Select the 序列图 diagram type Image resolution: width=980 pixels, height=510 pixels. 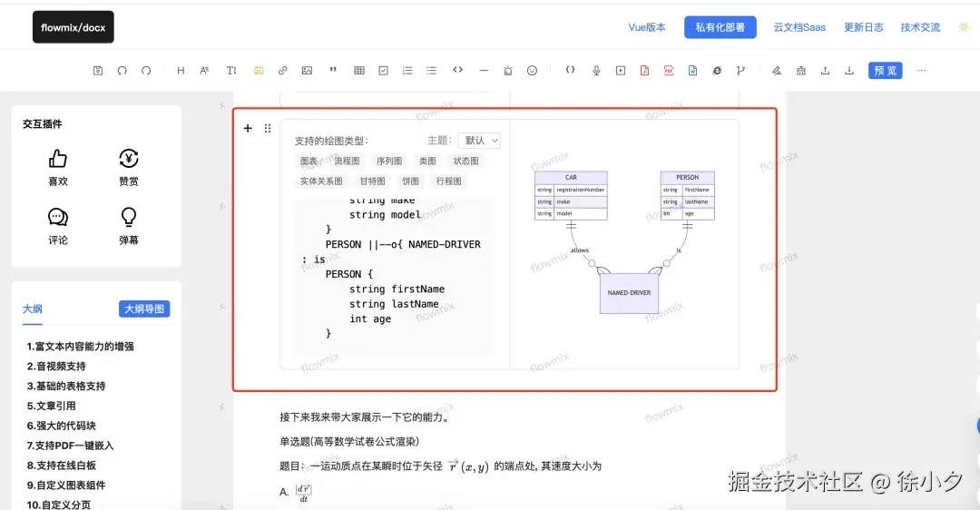[389, 162]
